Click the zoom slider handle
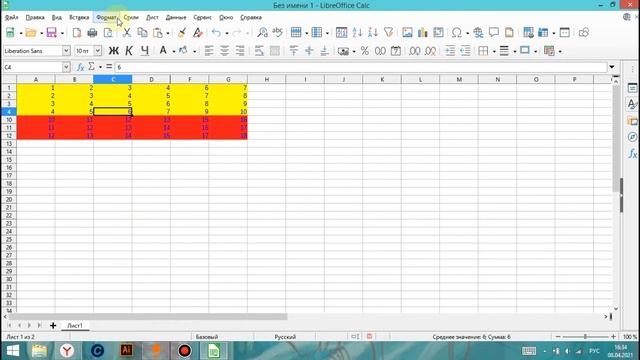This screenshot has width=640, height=360. coord(585,337)
